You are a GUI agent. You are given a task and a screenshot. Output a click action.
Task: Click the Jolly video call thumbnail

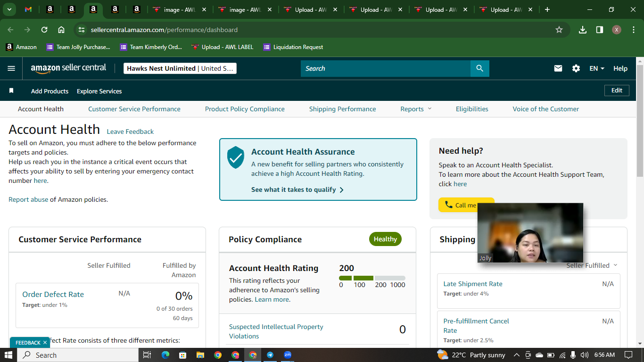tap(530, 232)
